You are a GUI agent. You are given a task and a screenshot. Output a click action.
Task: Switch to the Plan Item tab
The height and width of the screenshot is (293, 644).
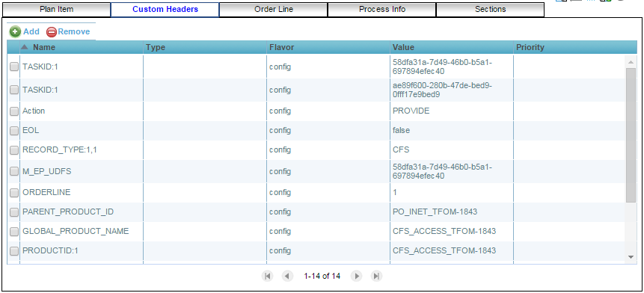pos(56,10)
